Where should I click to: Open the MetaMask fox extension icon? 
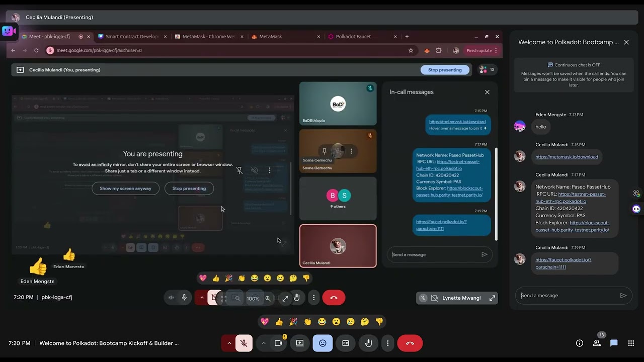tap(427, 50)
